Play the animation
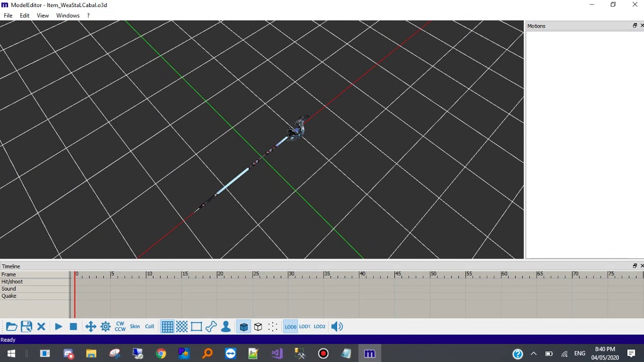 tap(58, 327)
